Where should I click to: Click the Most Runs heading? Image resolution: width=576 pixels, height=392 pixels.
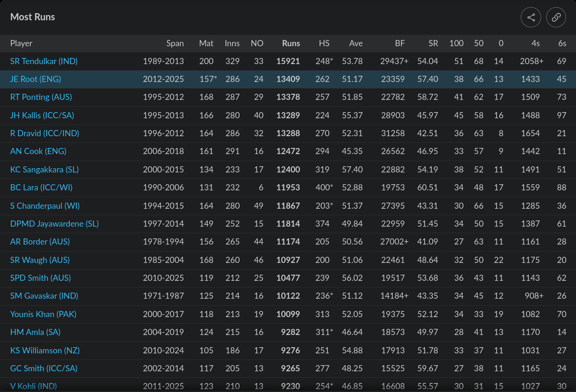coord(33,17)
